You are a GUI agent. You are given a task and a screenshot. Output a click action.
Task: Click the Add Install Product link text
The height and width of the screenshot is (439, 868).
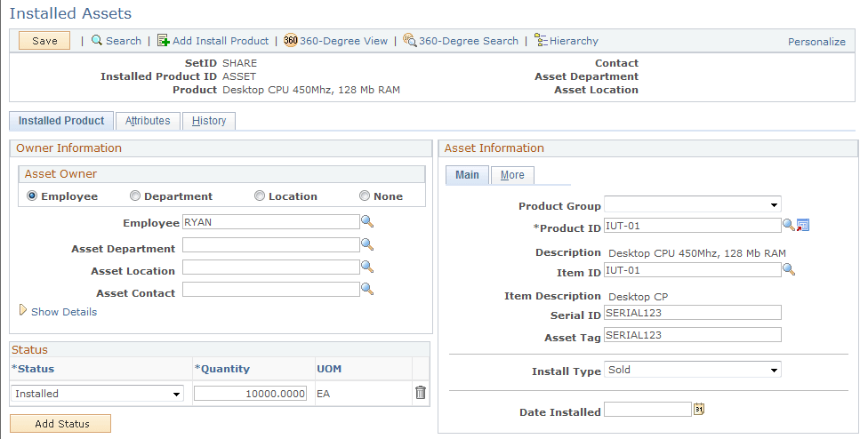point(221,41)
